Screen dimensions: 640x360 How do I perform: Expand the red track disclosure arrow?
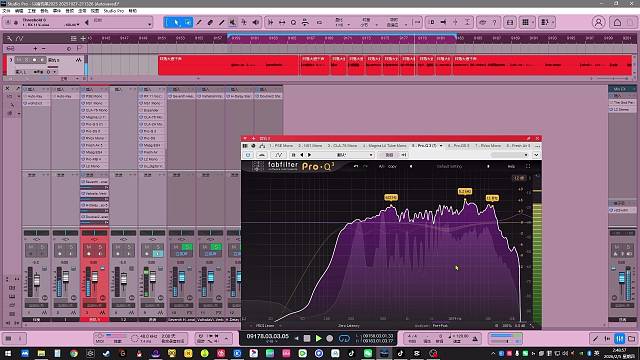(x=11, y=60)
